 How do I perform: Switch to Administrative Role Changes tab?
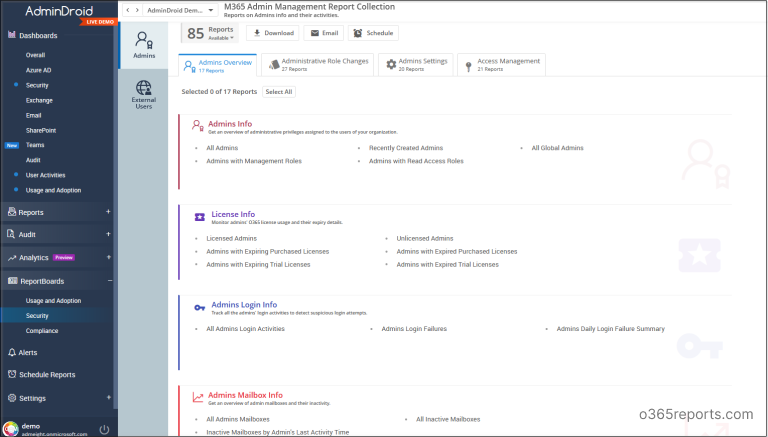(x=317, y=65)
